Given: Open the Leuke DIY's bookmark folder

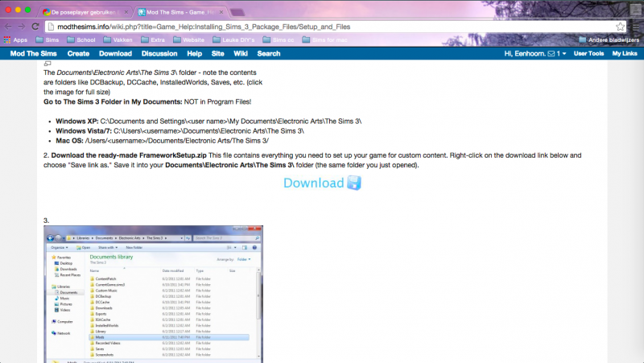Looking at the screenshot, I should (x=233, y=39).
